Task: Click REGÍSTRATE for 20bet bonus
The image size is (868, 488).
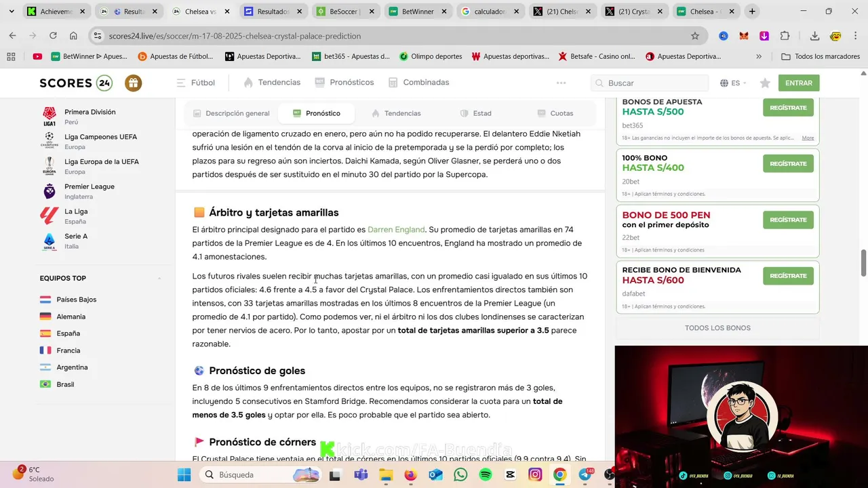Action: tap(788, 163)
